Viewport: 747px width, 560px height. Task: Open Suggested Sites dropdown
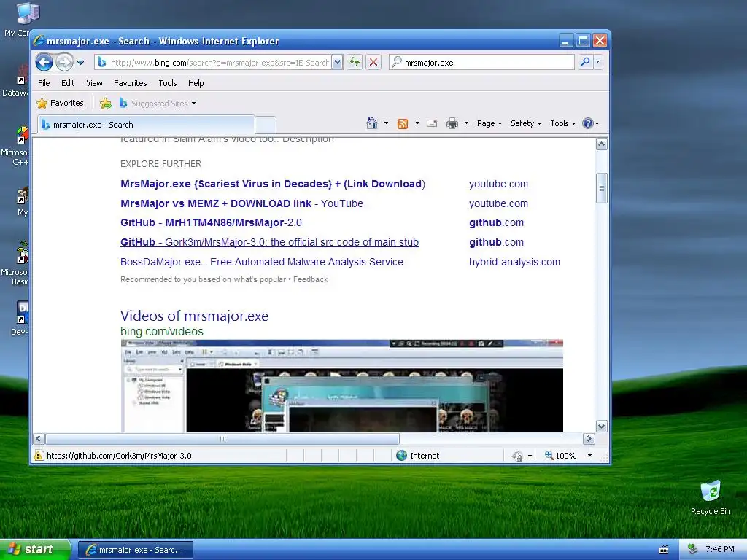click(x=158, y=104)
